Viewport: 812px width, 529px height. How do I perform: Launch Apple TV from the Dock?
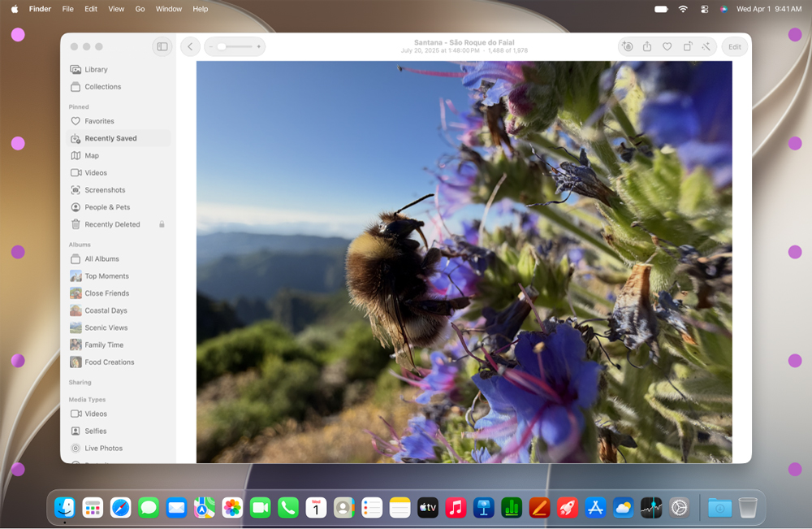[x=428, y=508]
